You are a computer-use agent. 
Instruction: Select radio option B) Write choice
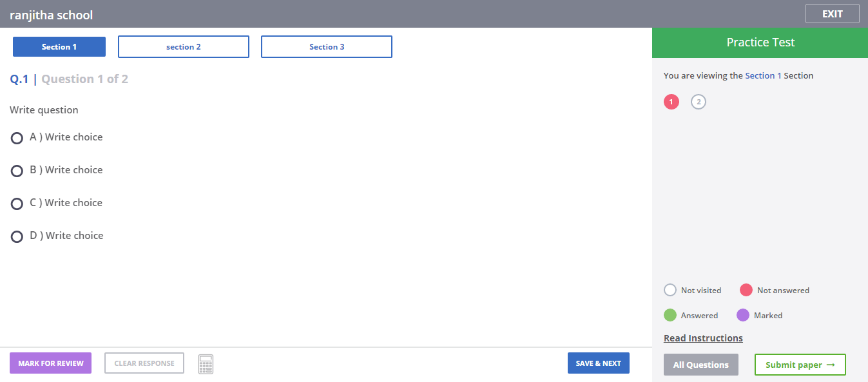(x=17, y=171)
